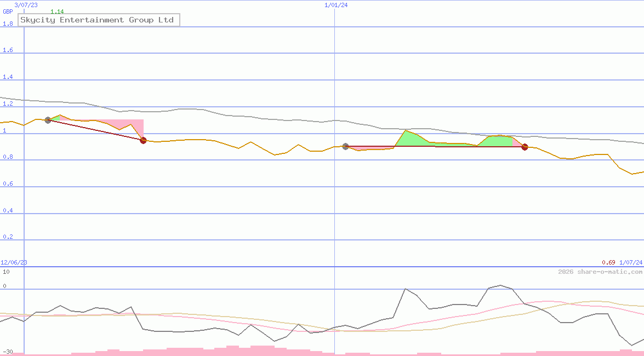Select the grey trade entry marker after 1/01/24
644x356 pixels.
coord(345,146)
